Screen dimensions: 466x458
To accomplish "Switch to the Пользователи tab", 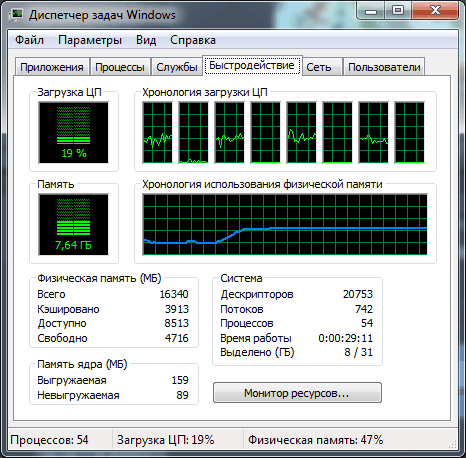I will point(384,67).
